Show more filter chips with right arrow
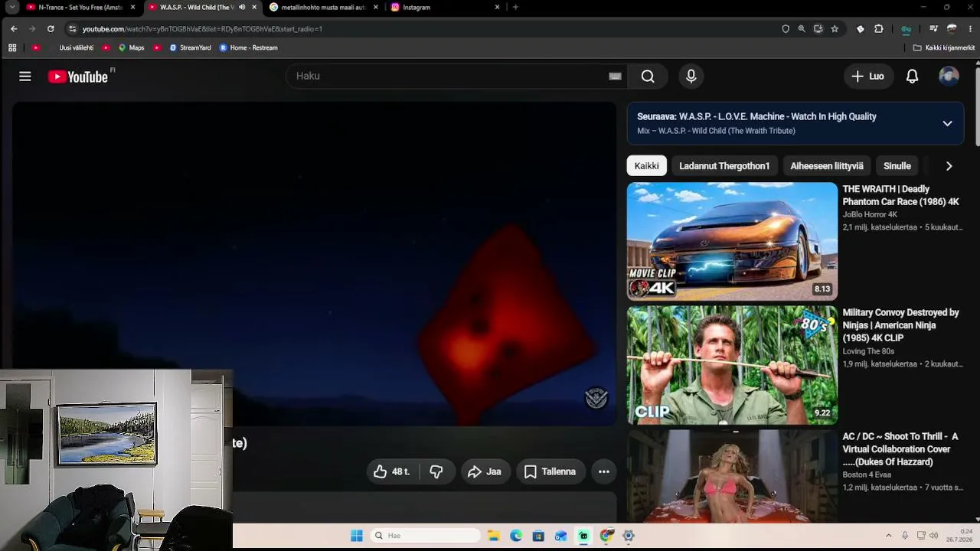The image size is (980, 551). click(x=949, y=166)
